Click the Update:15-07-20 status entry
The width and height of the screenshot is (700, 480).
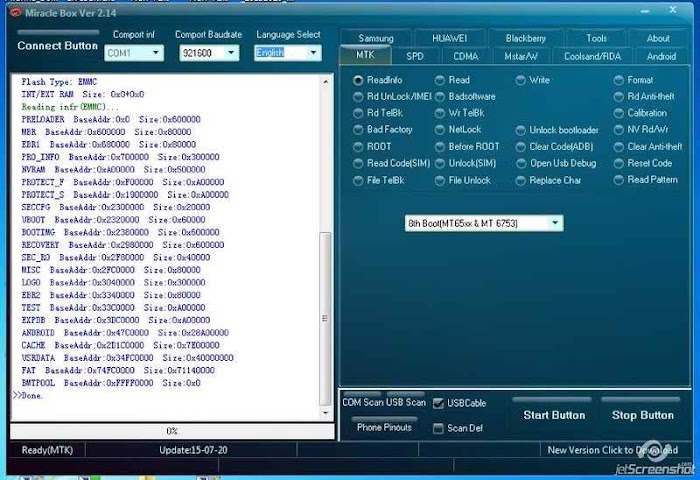[x=193, y=450]
